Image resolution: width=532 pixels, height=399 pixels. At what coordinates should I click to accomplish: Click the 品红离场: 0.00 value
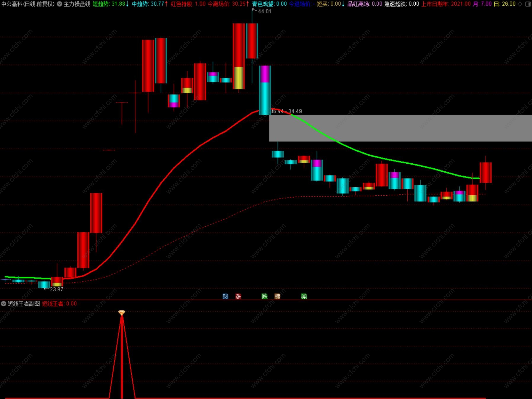[x=365, y=4]
